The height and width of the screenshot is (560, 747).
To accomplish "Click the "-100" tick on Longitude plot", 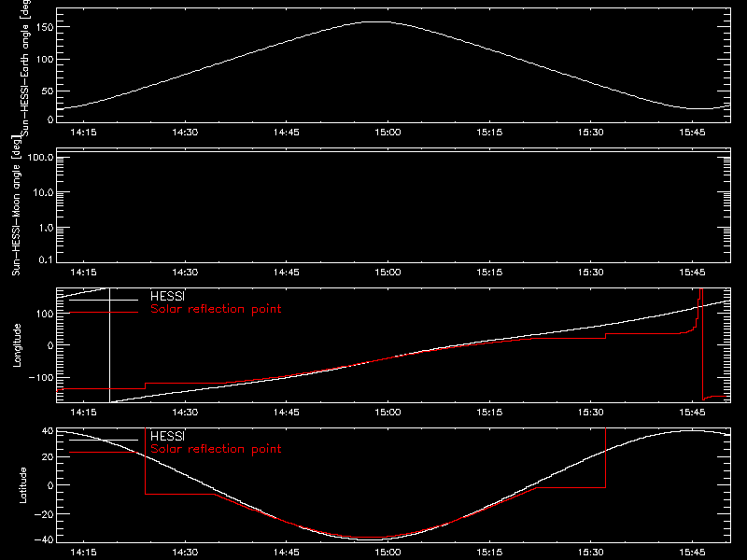I will tap(40, 377).
